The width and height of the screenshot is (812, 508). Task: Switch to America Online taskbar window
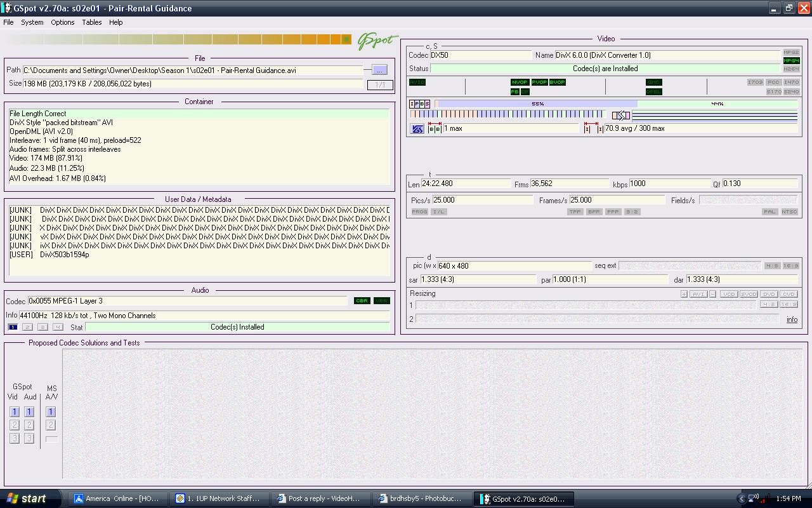[117, 499]
